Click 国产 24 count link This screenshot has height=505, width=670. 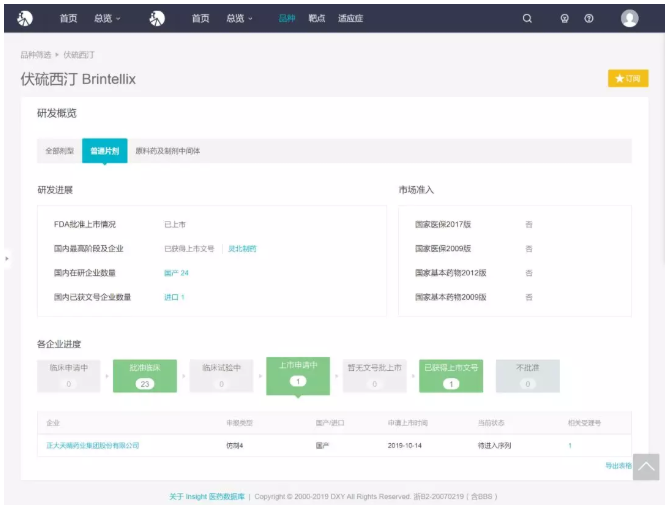[176, 273]
